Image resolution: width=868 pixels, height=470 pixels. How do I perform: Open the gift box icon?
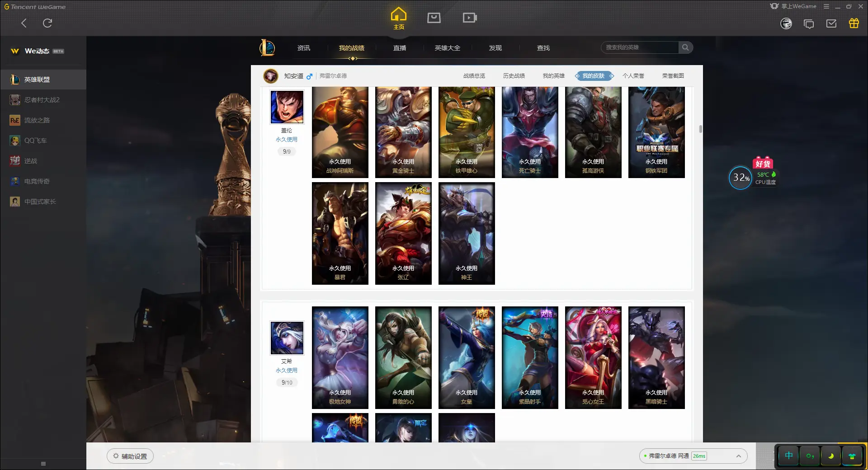(854, 23)
